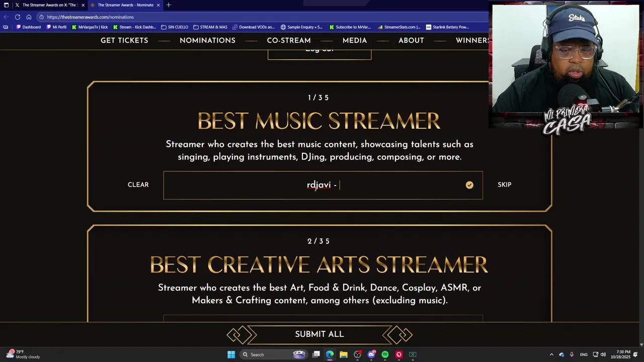Open a new browser tab
Screen dimensions: 644x362
click(x=169, y=5)
